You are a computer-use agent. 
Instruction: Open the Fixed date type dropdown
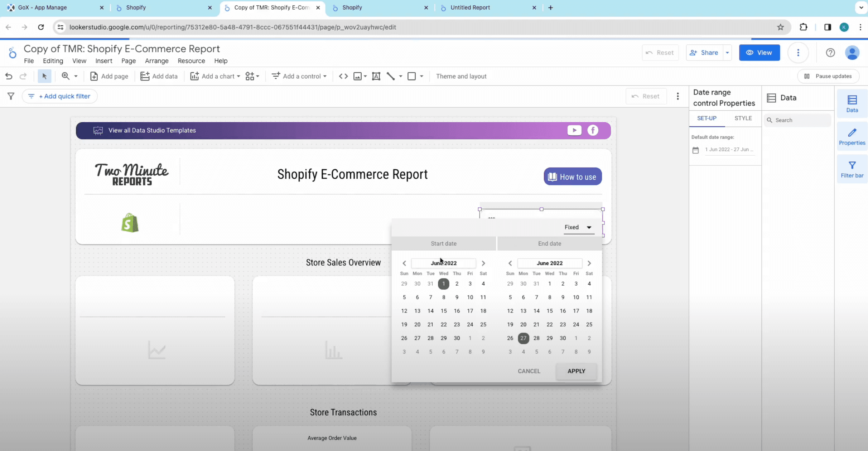[x=578, y=227]
